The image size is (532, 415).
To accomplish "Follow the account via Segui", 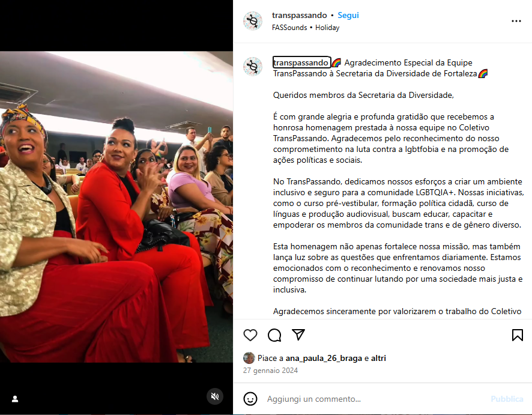I will pyautogui.click(x=348, y=15).
